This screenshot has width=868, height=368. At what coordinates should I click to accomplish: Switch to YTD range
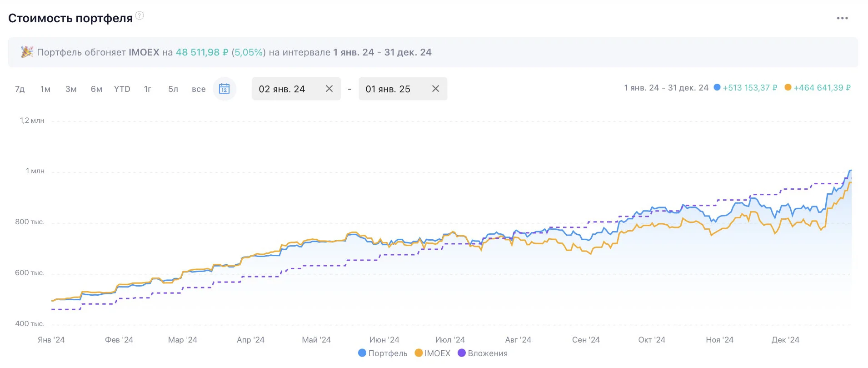pos(122,89)
